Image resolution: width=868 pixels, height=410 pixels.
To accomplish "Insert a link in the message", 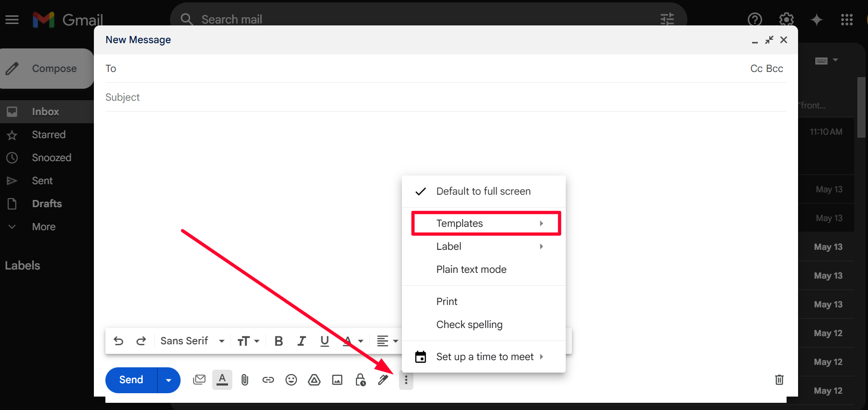I will coord(268,380).
